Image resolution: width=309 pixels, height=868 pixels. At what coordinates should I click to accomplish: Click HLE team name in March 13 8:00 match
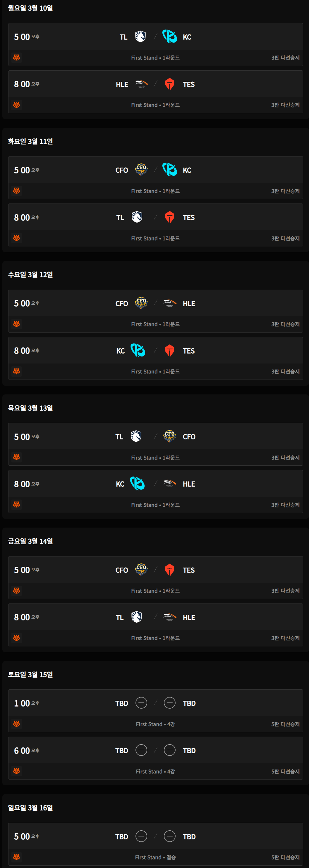(189, 484)
